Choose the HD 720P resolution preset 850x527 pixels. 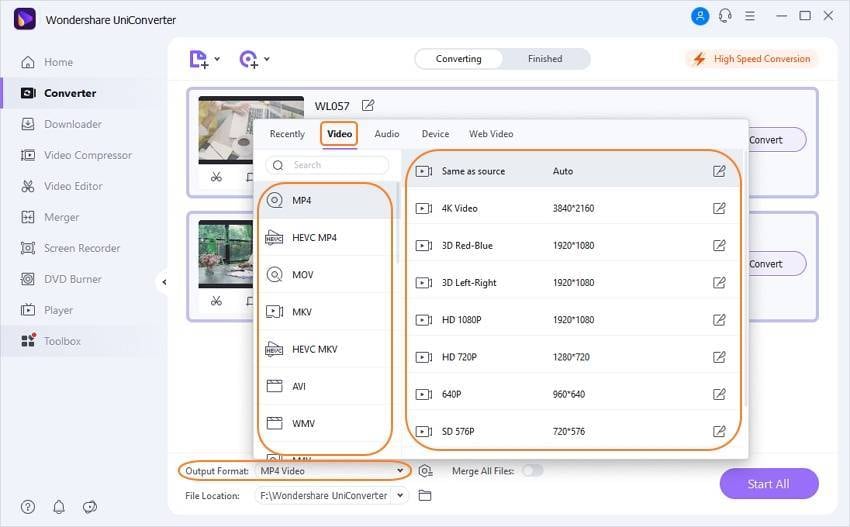(x=574, y=357)
